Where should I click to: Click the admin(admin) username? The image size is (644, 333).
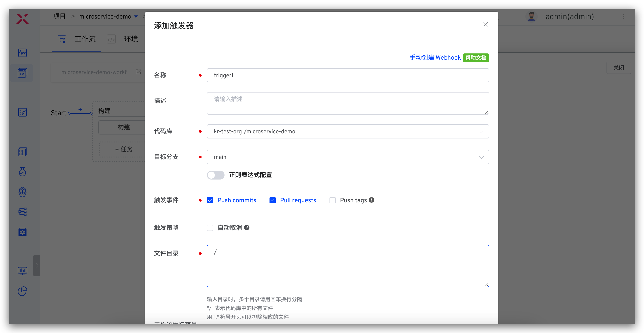click(569, 17)
